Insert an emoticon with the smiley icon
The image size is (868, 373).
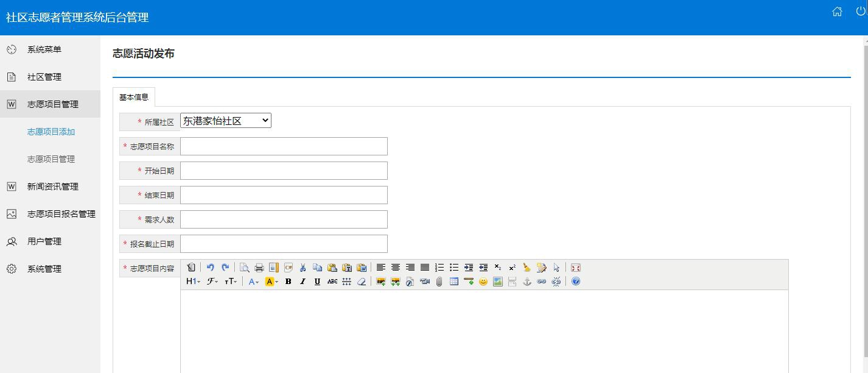[483, 282]
